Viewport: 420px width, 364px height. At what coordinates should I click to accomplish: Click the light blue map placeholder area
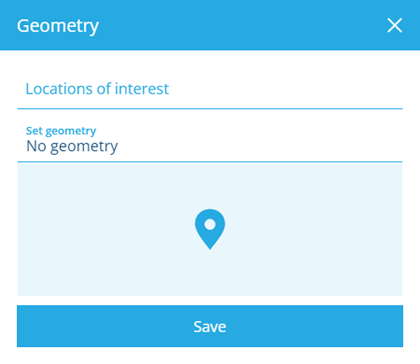click(x=210, y=229)
